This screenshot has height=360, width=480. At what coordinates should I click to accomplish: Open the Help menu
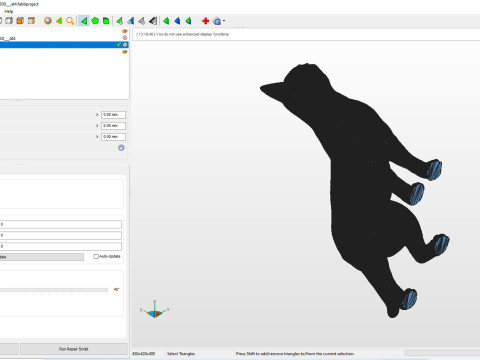click(x=9, y=11)
